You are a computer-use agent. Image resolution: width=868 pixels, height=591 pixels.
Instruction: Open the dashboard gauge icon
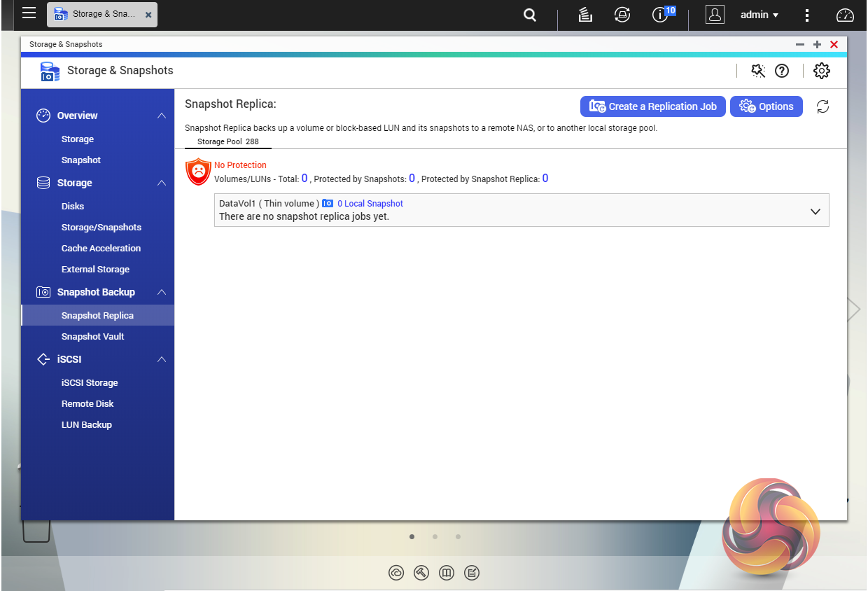pyautogui.click(x=846, y=15)
